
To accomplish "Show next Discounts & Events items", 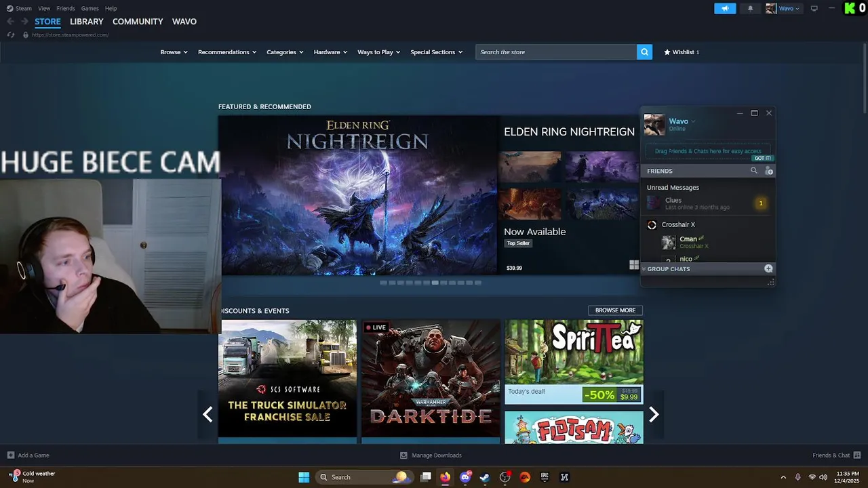I will pyautogui.click(x=654, y=414).
